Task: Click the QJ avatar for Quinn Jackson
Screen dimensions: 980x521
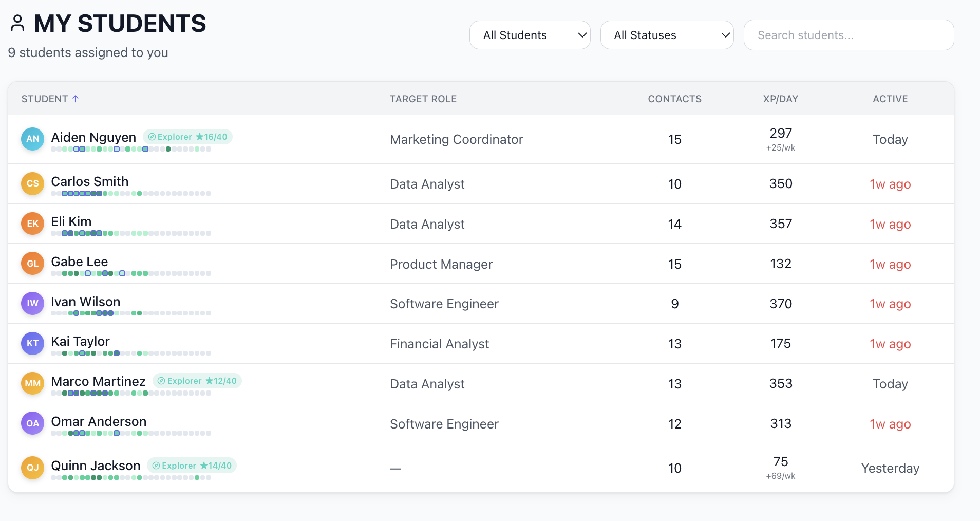Action: coord(32,468)
